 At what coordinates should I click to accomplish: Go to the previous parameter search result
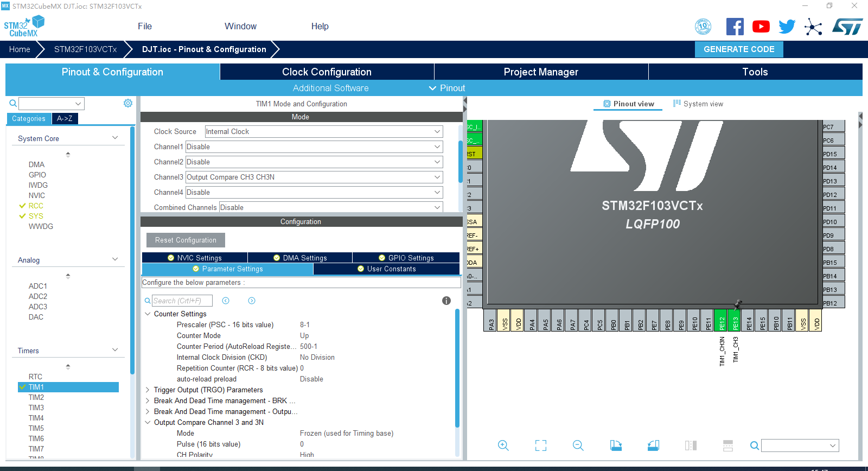pyautogui.click(x=226, y=301)
